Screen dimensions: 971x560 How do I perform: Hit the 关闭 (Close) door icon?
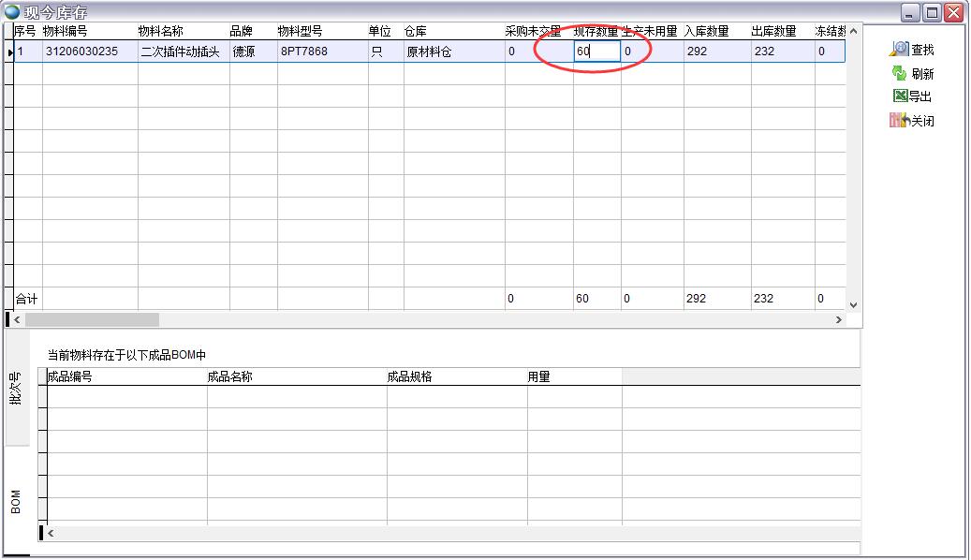click(899, 121)
